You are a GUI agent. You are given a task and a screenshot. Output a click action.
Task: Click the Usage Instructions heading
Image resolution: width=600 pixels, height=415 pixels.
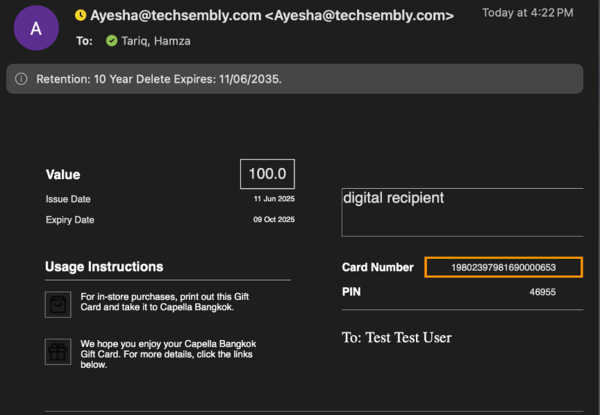click(x=104, y=267)
